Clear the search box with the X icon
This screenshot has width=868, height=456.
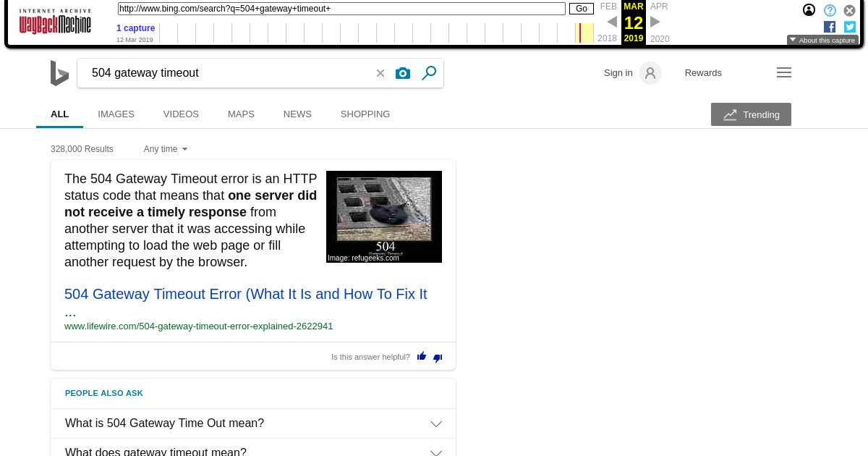[380, 73]
